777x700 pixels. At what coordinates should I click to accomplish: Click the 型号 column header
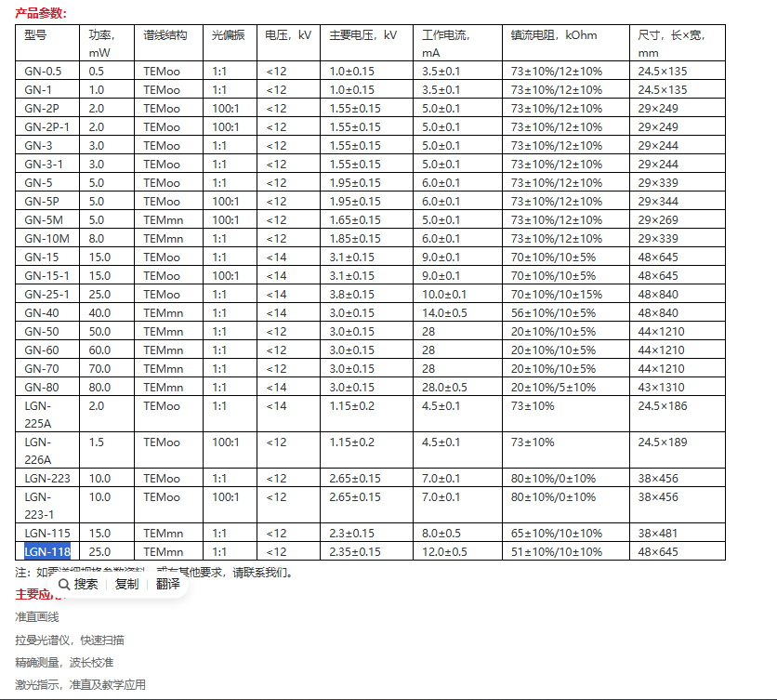pos(35,35)
